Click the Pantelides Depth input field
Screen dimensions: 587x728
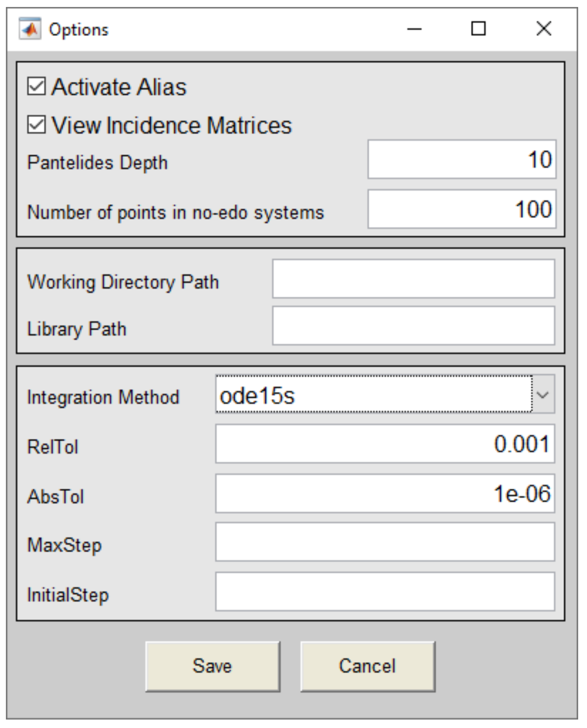462,160
